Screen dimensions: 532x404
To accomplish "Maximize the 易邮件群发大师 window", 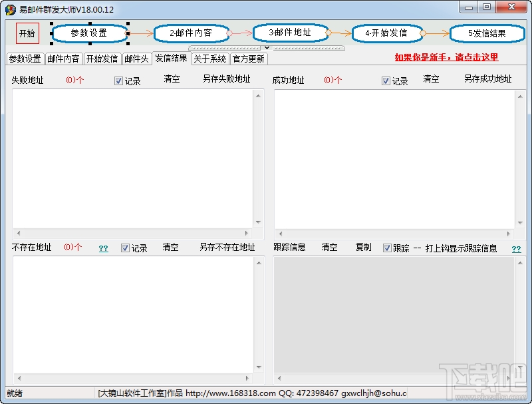I will [487, 7].
